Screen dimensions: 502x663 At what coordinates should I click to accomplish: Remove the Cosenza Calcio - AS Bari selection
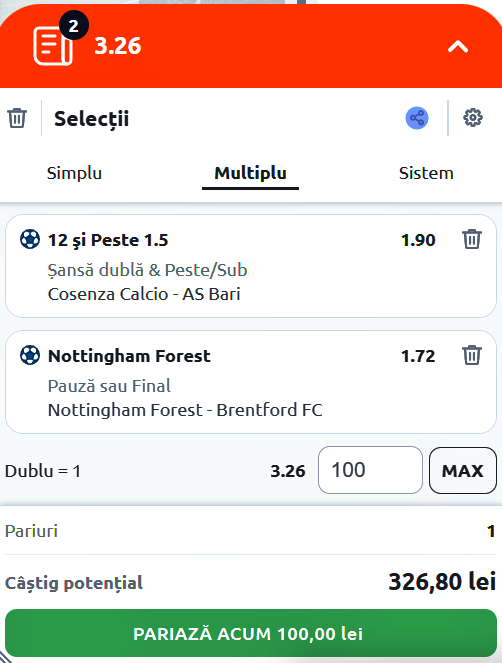coord(472,239)
